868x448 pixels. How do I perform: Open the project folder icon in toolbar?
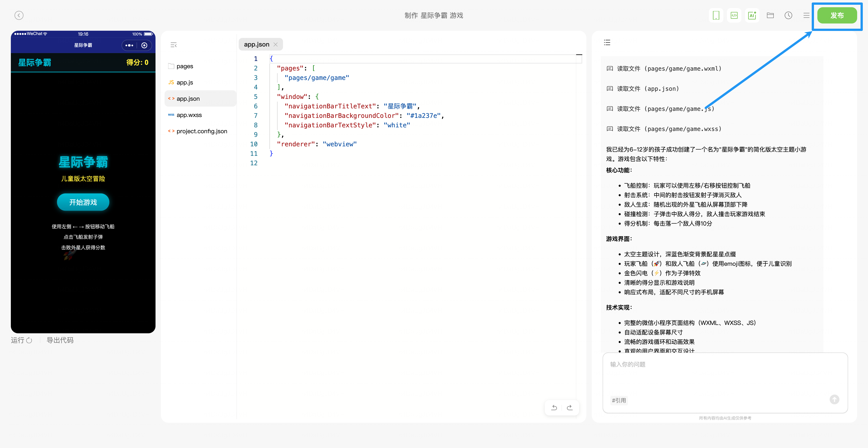point(770,16)
